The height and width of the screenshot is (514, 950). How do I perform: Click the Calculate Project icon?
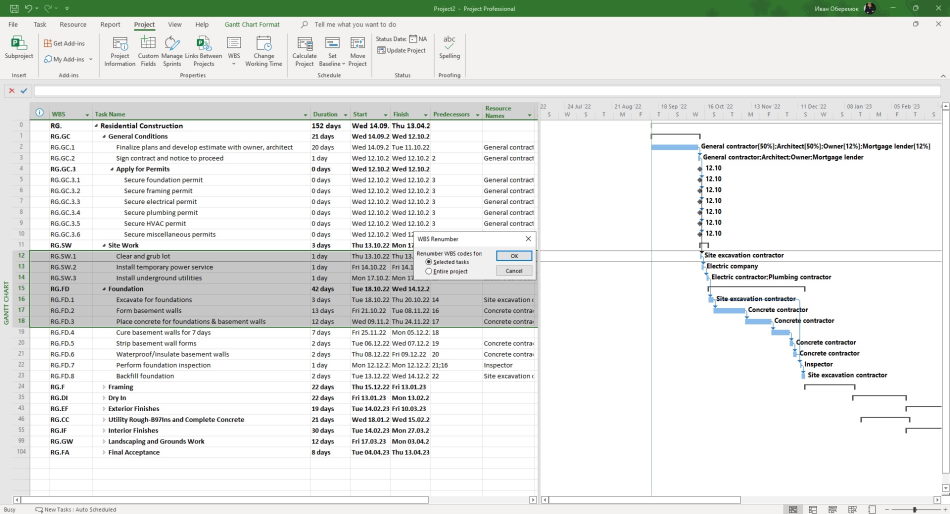pos(304,51)
